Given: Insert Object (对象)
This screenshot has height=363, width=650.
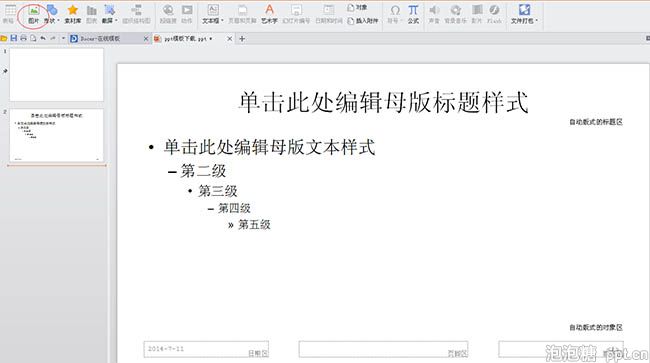Looking at the screenshot, I should tap(357, 7).
